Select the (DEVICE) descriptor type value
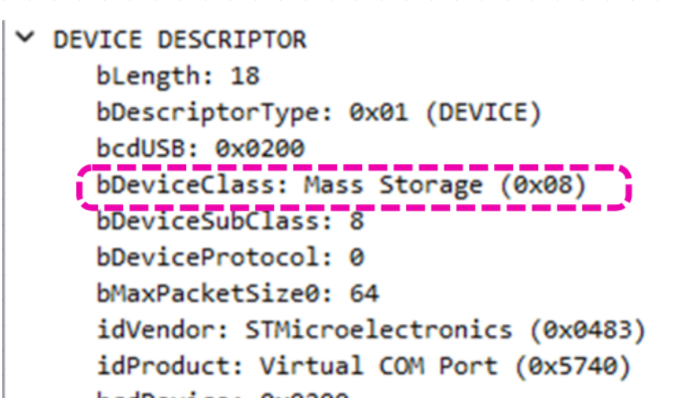 coord(483,113)
